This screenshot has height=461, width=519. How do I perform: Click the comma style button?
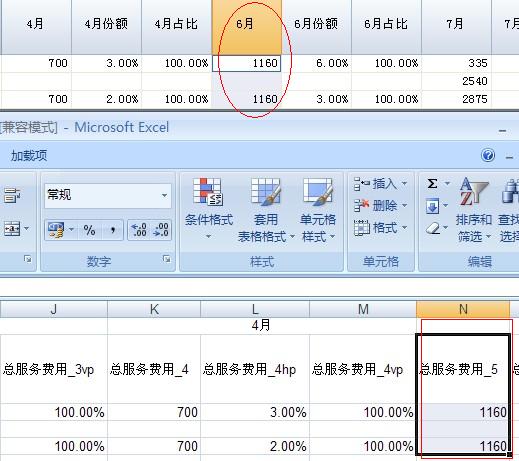click(x=113, y=230)
